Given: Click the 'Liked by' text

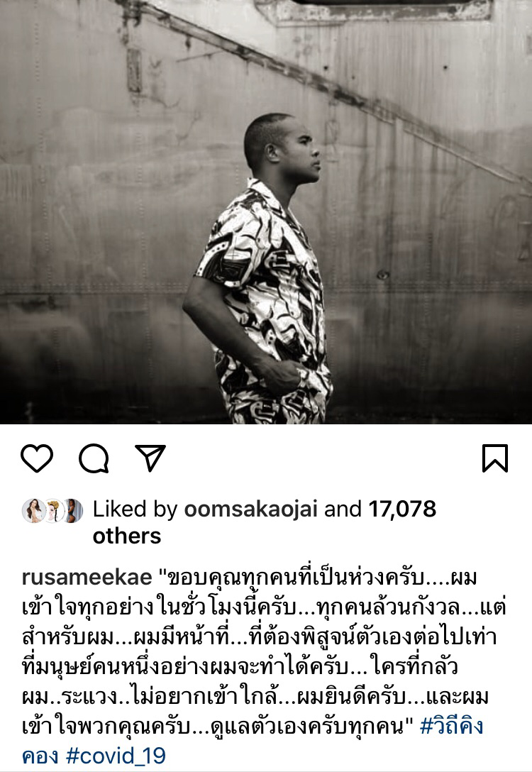Looking at the screenshot, I should tap(134, 509).
